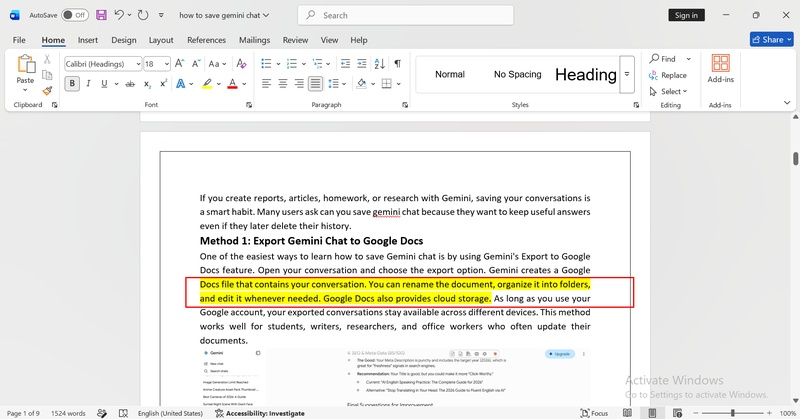The width and height of the screenshot is (800, 419).
Task: Apply the No Spacing style
Action: tap(517, 75)
